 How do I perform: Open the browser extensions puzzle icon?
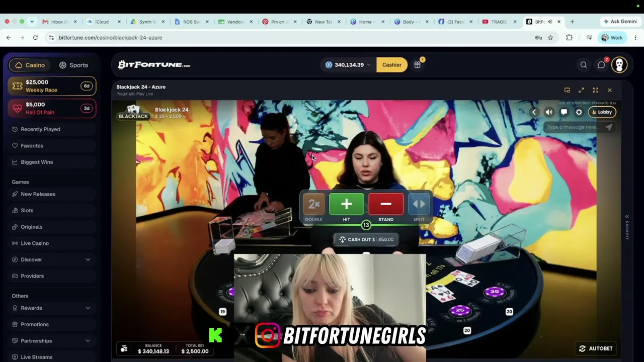coord(569,38)
